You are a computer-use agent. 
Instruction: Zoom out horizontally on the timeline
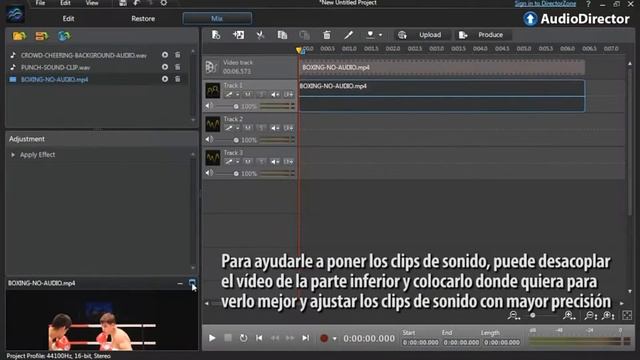[x=513, y=315]
